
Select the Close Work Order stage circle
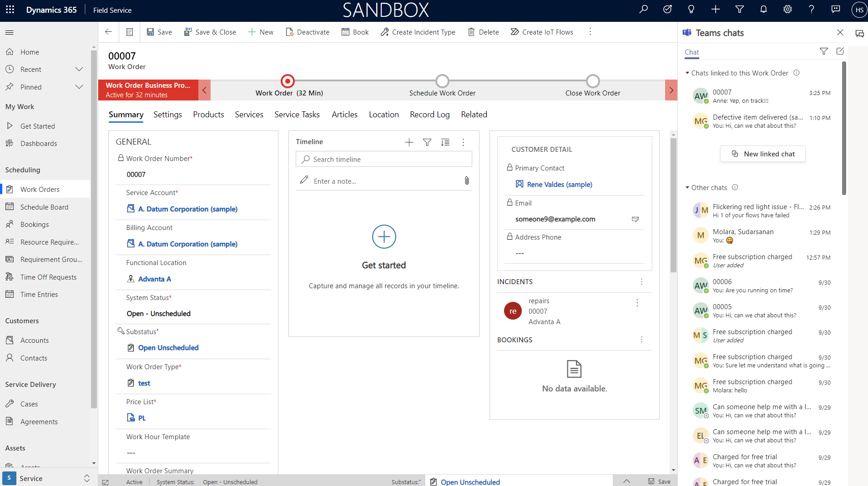click(x=592, y=81)
